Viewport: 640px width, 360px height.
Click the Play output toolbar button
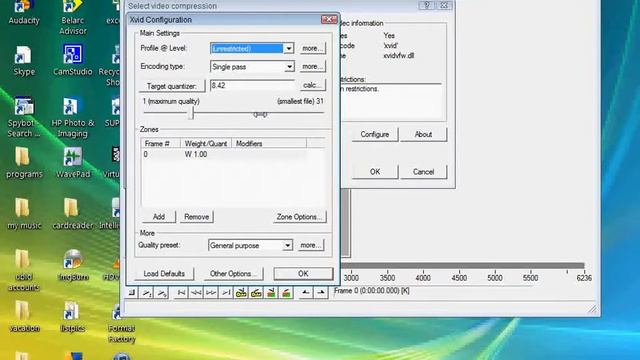[x=162, y=292]
